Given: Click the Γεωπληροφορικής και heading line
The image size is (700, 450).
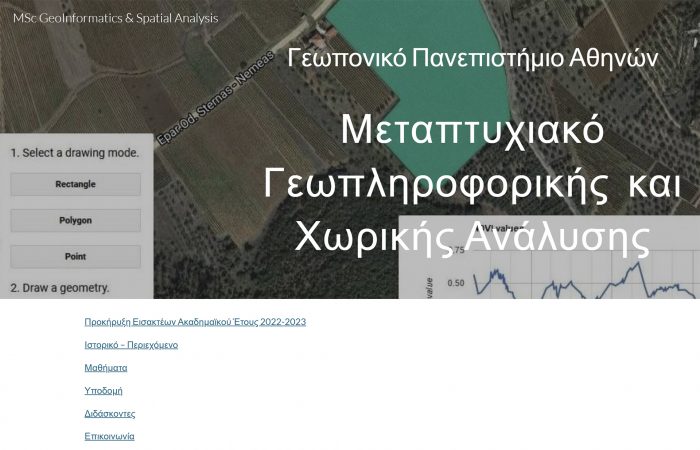Looking at the screenshot, I should click(472, 183).
